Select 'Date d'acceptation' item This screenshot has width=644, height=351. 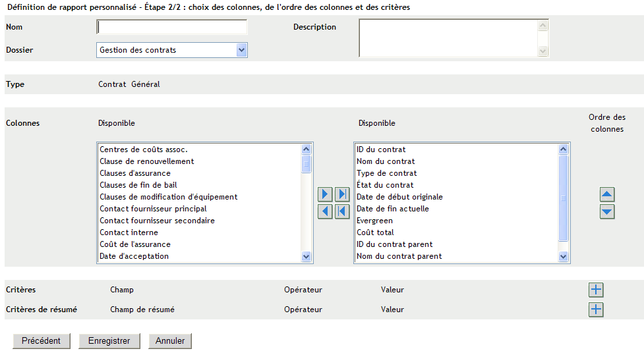tap(200, 257)
